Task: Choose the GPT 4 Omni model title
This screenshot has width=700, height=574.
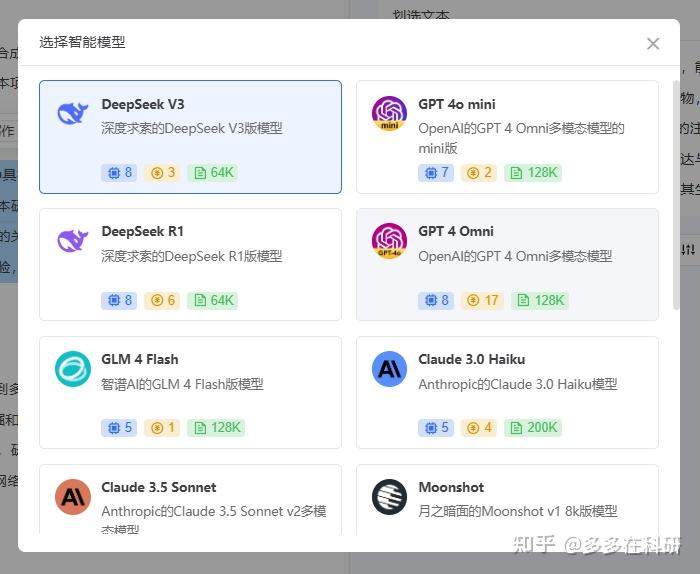Action: [456, 231]
